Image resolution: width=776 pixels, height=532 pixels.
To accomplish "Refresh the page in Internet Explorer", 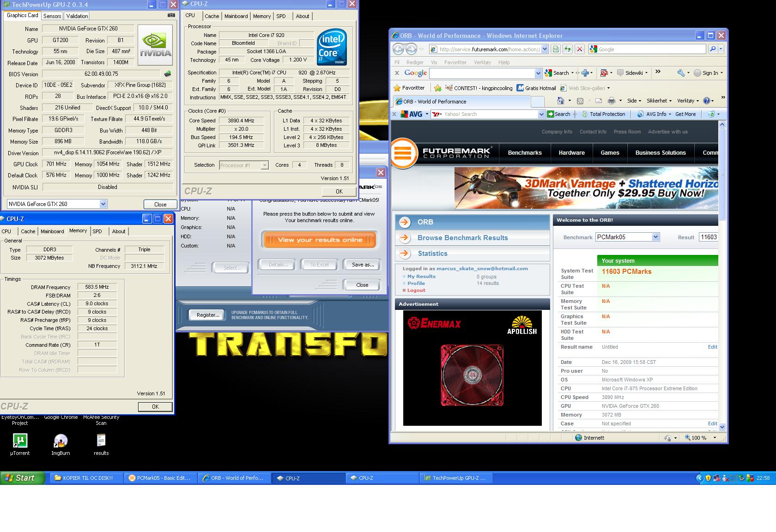I will tap(568, 49).
